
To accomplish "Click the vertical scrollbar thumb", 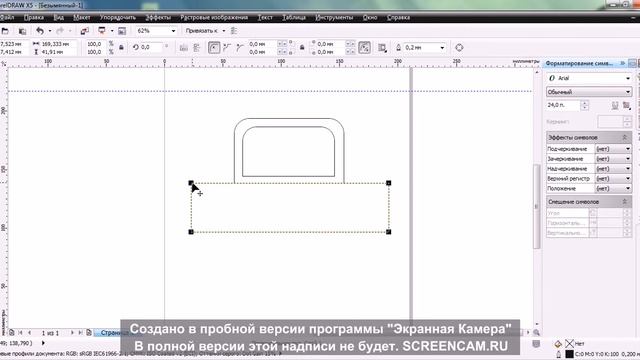I will pyautogui.click(x=536, y=206).
